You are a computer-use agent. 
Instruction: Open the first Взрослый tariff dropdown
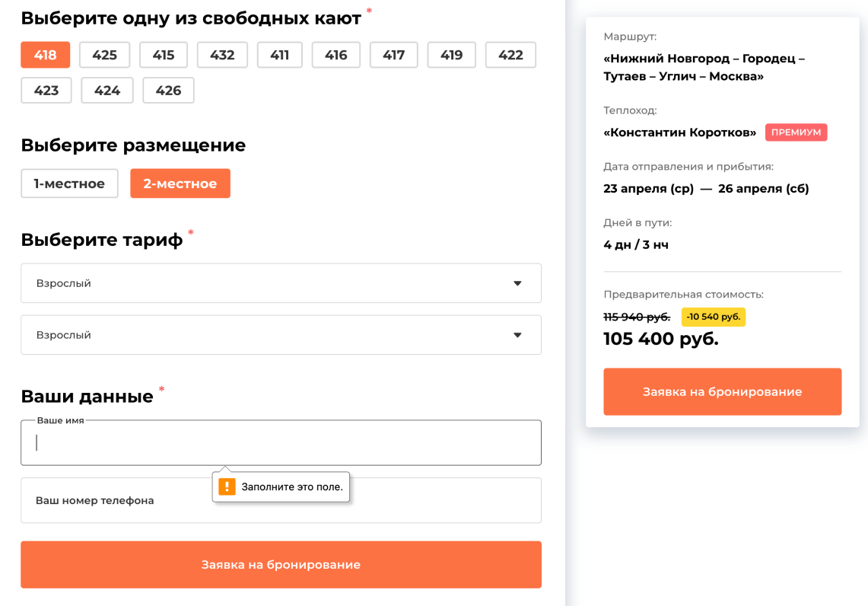281,283
